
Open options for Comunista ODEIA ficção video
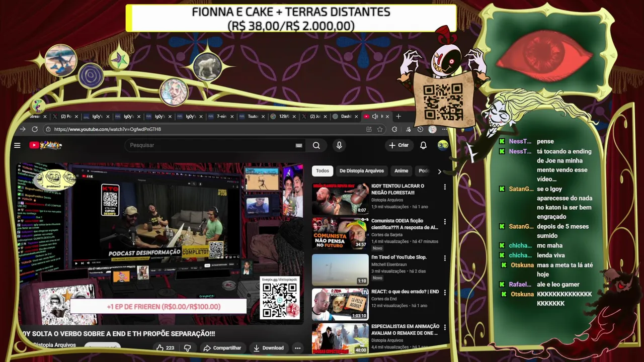click(x=445, y=222)
